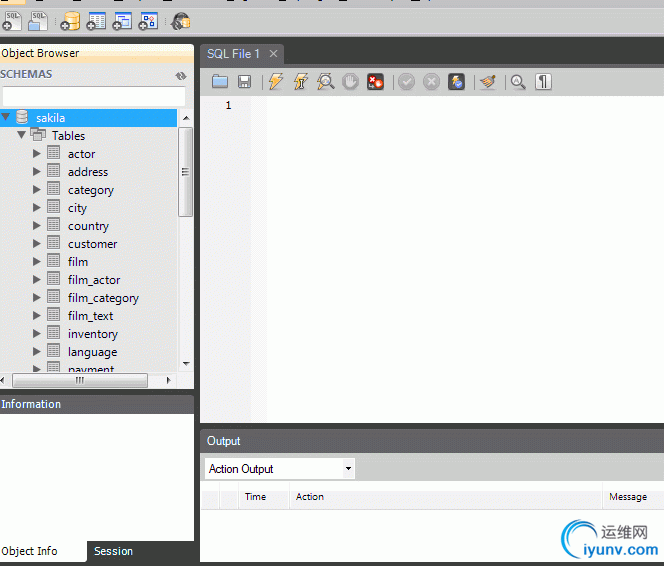Select the inventory table
The width and height of the screenshot is (664, 566).
pos(93,334)
